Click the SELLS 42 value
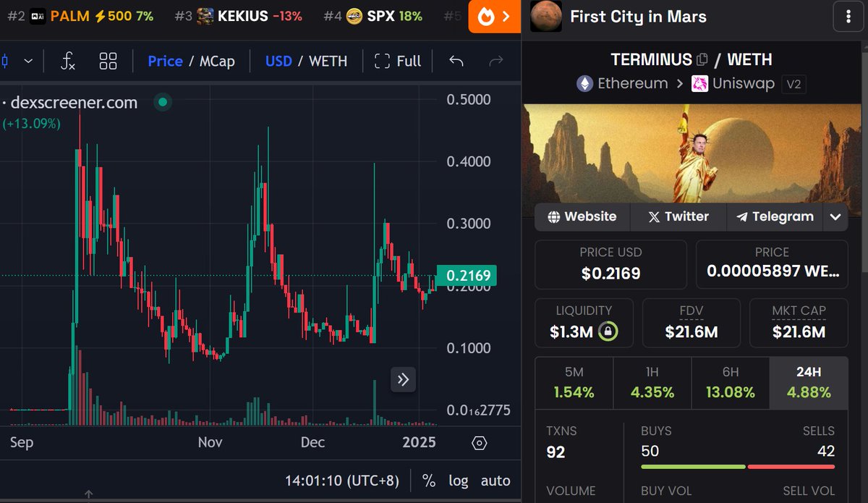 pos(825,451)
